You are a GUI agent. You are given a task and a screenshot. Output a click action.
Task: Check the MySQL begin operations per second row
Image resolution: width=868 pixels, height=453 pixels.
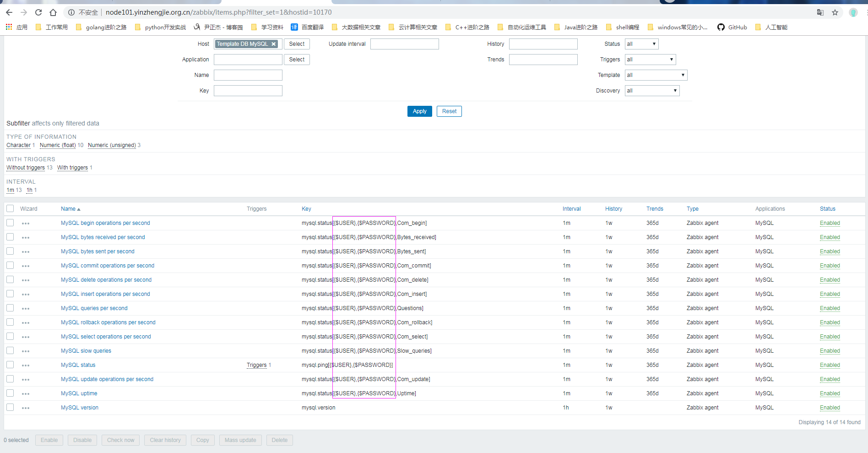(x=10, y=223)
